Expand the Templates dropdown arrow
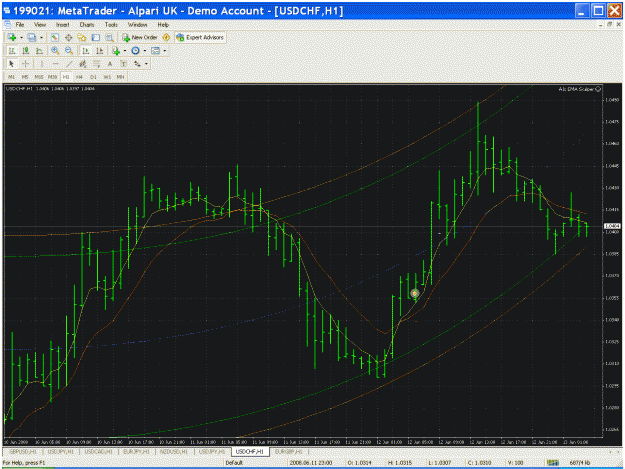Viewport: 625px width, 469px height. pyautogui.click(x=165, y=51)
